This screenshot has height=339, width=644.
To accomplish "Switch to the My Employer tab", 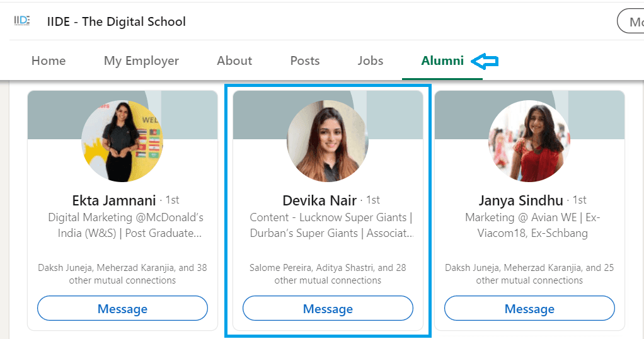I will tap(141, 60).
